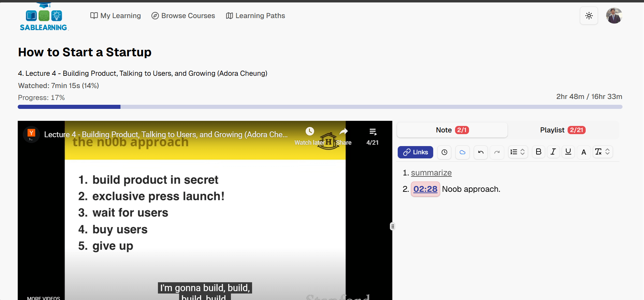This screenshot has width=644, height=300.
Task: Share the video via Share arrow
Action: pyautogui.click(x=343, y=131)
